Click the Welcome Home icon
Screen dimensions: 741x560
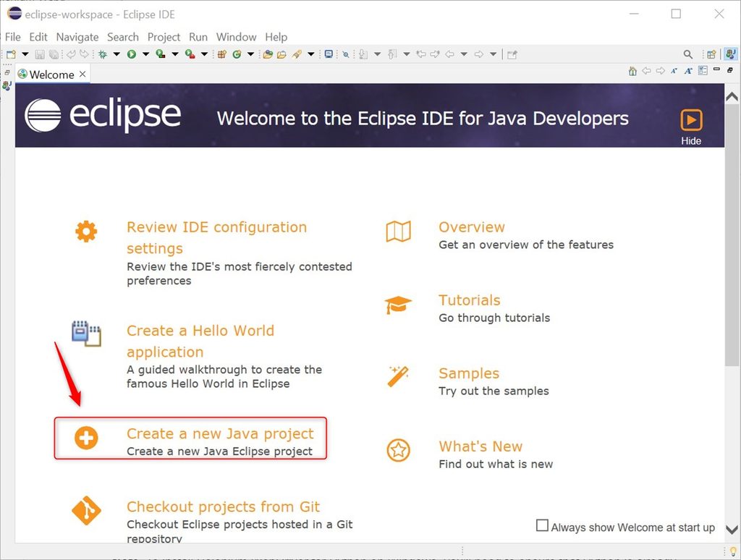click(x=632, y=71)
